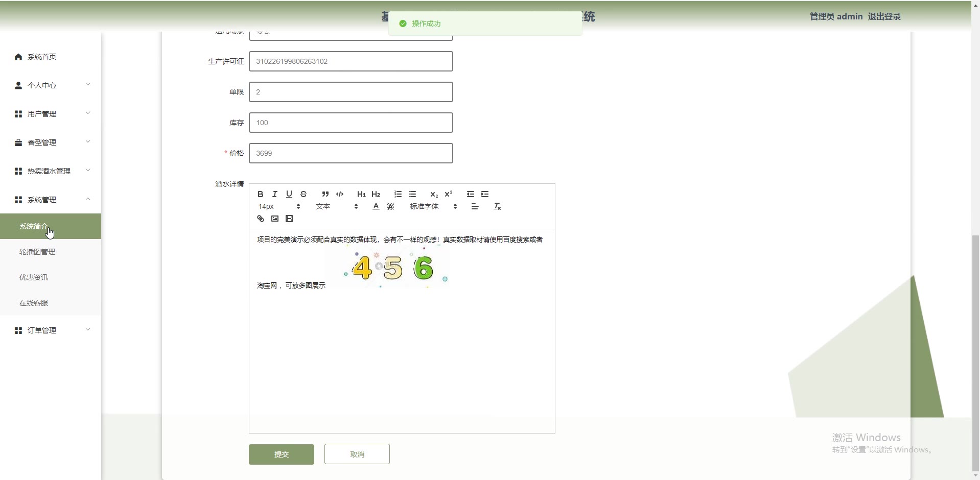The width and height of the screenshot is (980, 480).
Task: Click the 订单管理 grid icon
Action: [18, 330]
